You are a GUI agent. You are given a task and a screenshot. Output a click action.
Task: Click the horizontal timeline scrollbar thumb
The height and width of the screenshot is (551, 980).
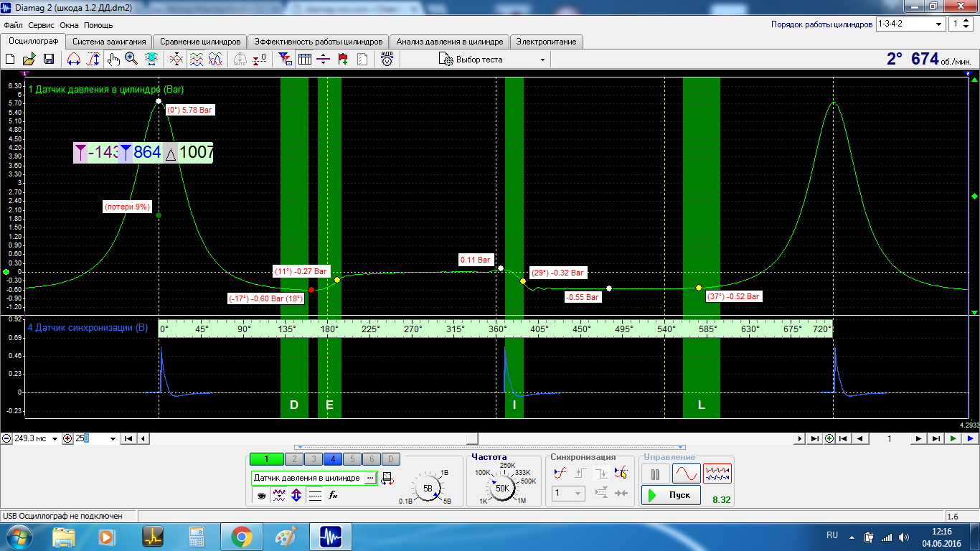point(472,438)
